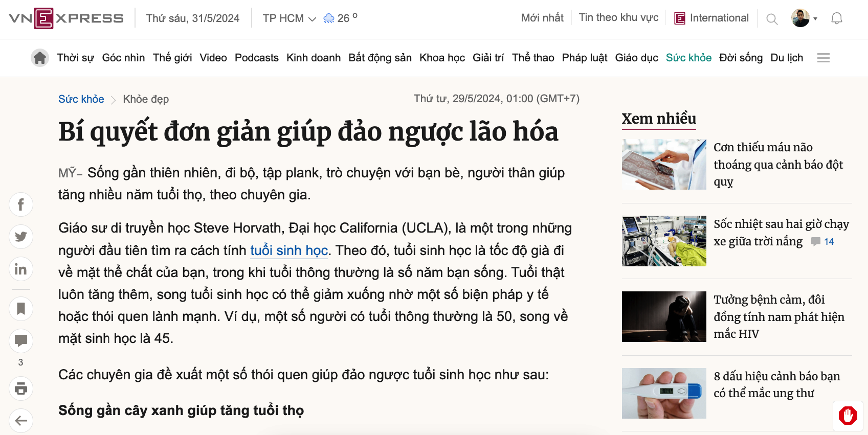Viewport: 868px width, 435px height.
Task: Open the thermometer thumbnail article
Action: tap(663, 393)
